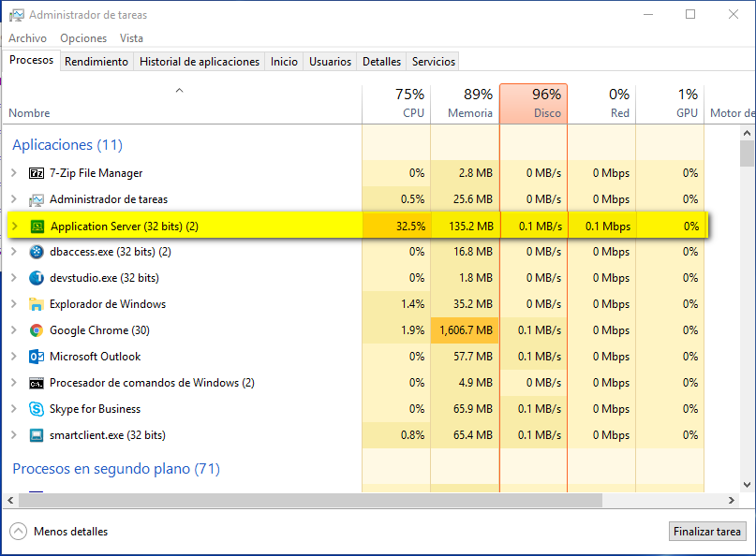The width and height of the screenshot is (756, 556).
Task: Expand the 7-Zip File Manager process
Action: tap(14, 172)
